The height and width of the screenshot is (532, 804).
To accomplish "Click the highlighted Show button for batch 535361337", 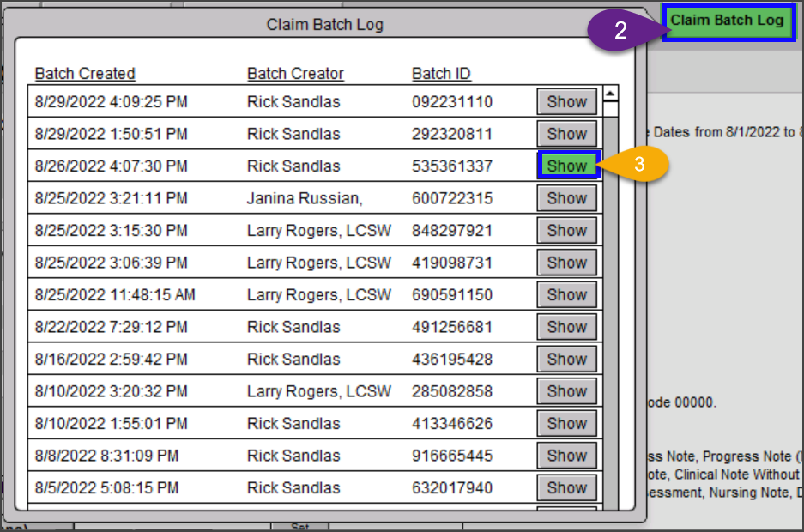I will point(566,165).
